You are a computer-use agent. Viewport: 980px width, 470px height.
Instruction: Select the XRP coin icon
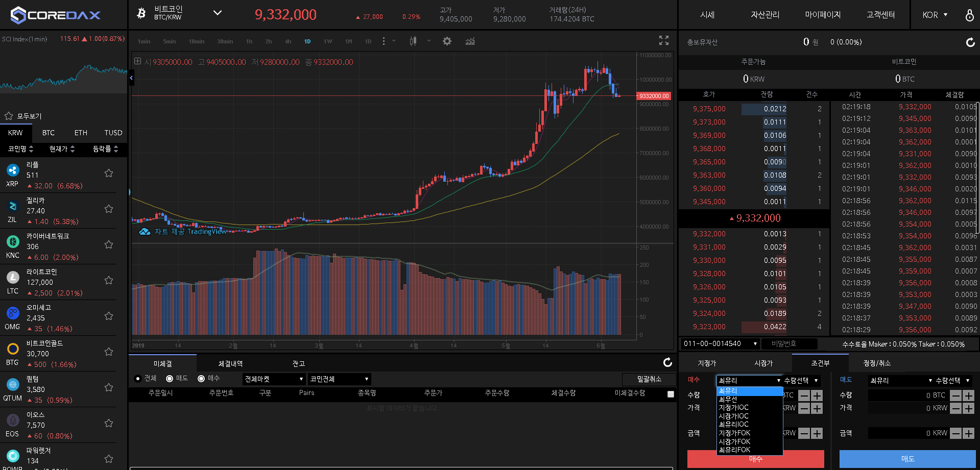tap(13, 170)
